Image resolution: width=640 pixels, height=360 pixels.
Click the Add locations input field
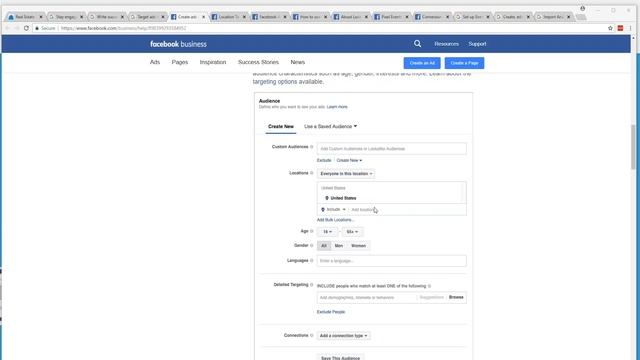click(x=406, y=209)
